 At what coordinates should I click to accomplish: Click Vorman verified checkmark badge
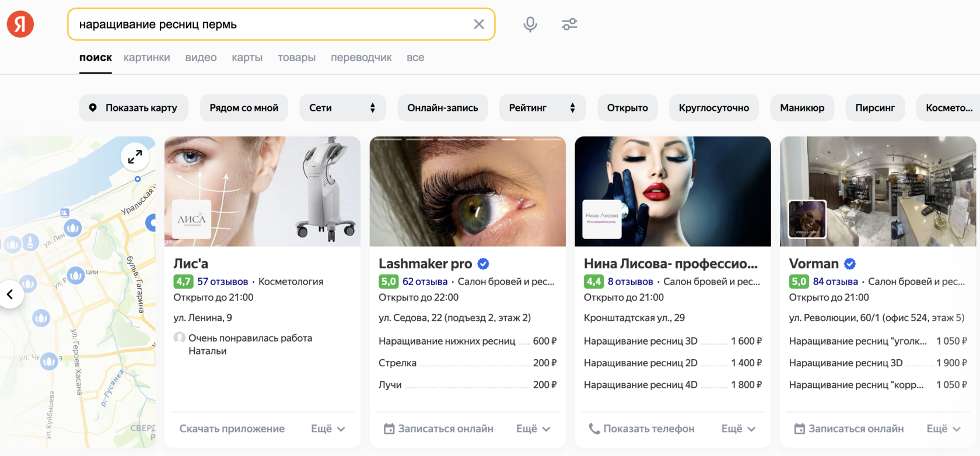[850, 264]
